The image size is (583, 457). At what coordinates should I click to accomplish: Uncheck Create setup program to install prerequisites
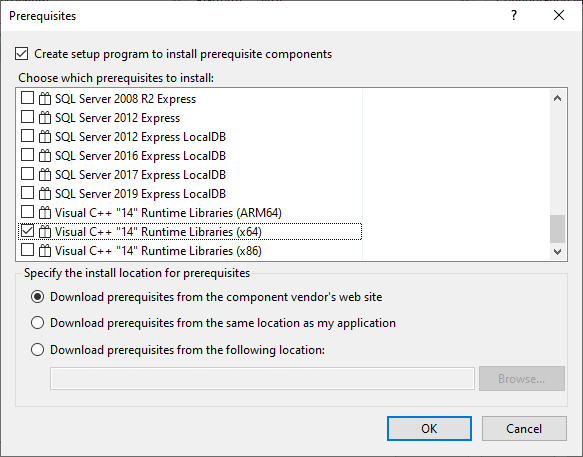(x=22, y=54)
